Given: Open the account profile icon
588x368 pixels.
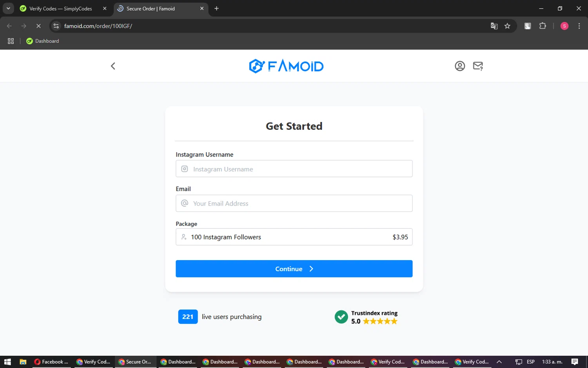Looking at the screenshot, I should [460, 66].
